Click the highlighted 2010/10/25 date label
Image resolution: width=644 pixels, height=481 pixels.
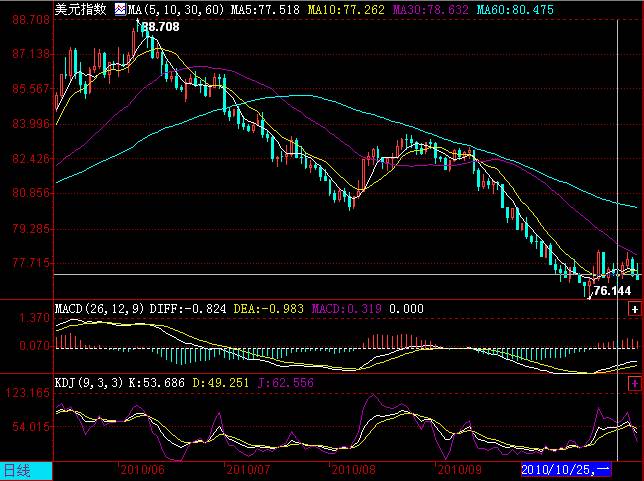coord(566,469)
